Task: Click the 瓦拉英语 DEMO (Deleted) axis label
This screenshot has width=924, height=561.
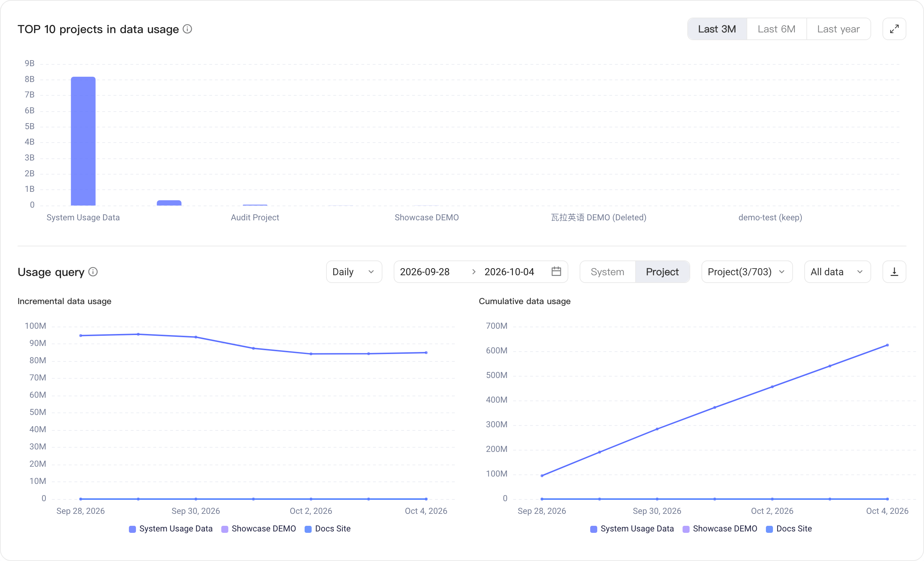Action: pyautogui.click(x=599, y=218)
